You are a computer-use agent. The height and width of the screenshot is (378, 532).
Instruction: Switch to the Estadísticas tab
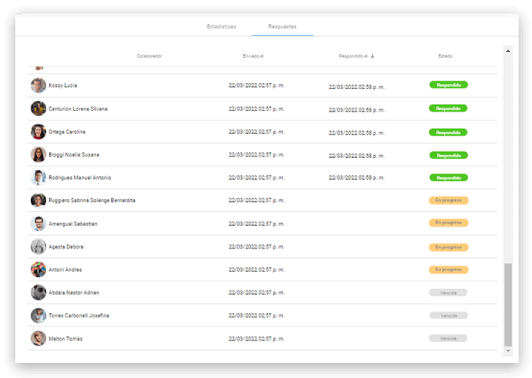[222, 26]
